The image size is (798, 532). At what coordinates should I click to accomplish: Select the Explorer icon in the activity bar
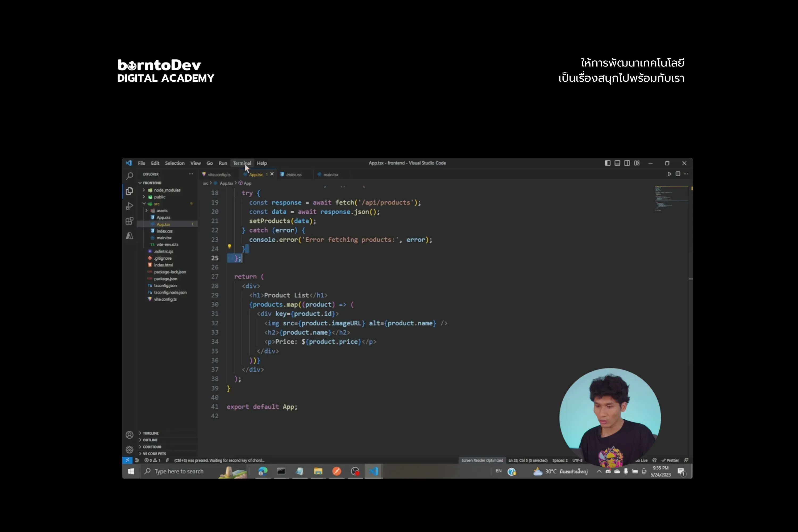(x=129, y=191)
